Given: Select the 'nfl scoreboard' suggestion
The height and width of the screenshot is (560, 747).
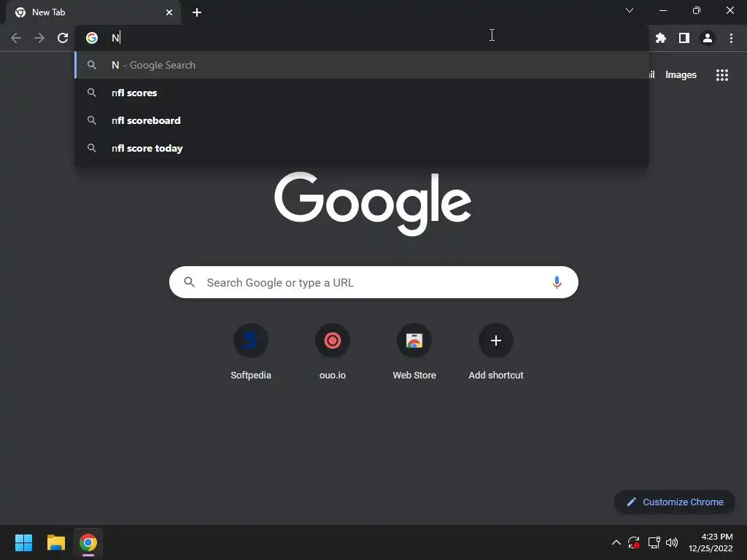Looking at the screenshot, I should pyautogui.click(x=362, y=120).
